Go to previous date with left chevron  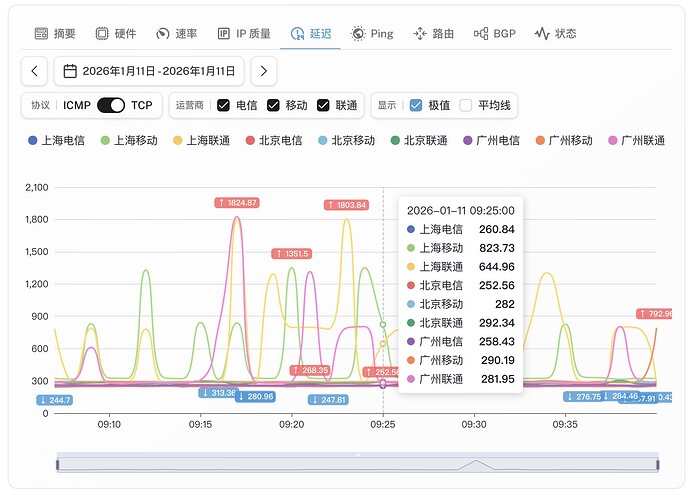click(35, 71)
